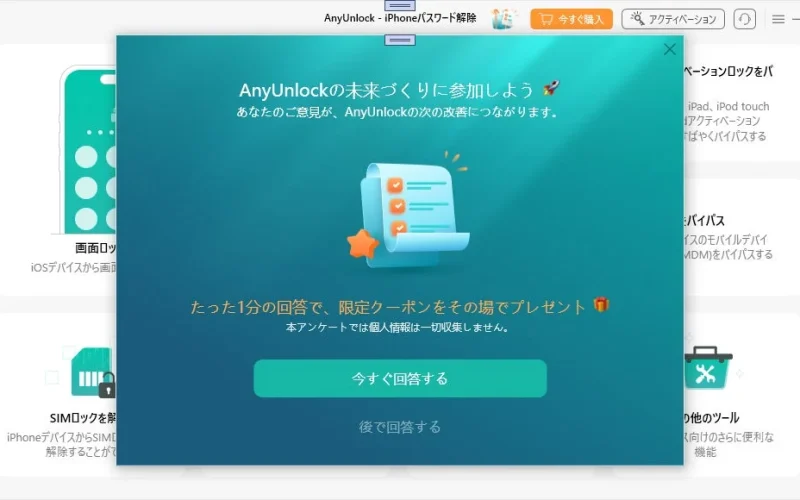
Task: Click the top window drag handle
Action: (x=400, y=5)
